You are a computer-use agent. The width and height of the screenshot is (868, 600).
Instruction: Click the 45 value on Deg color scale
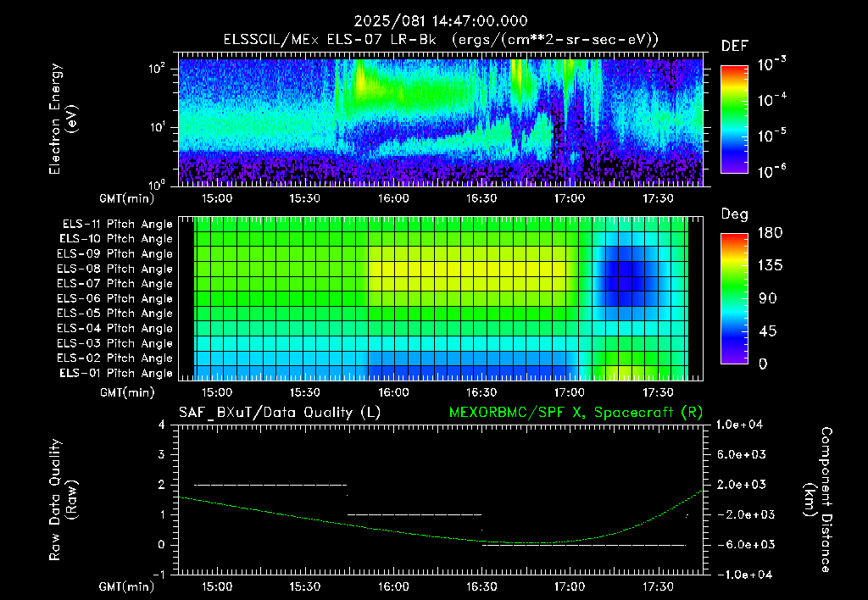[770, 331]
